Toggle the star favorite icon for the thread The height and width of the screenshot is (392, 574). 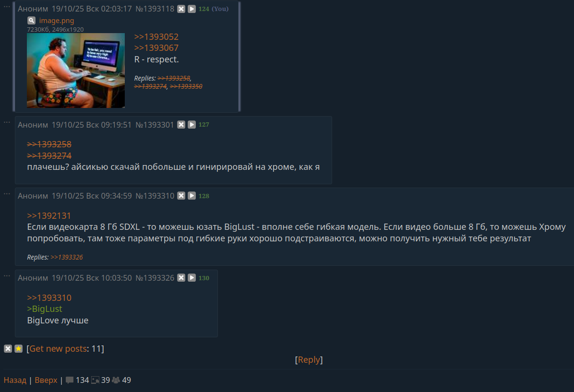point(19,349)
